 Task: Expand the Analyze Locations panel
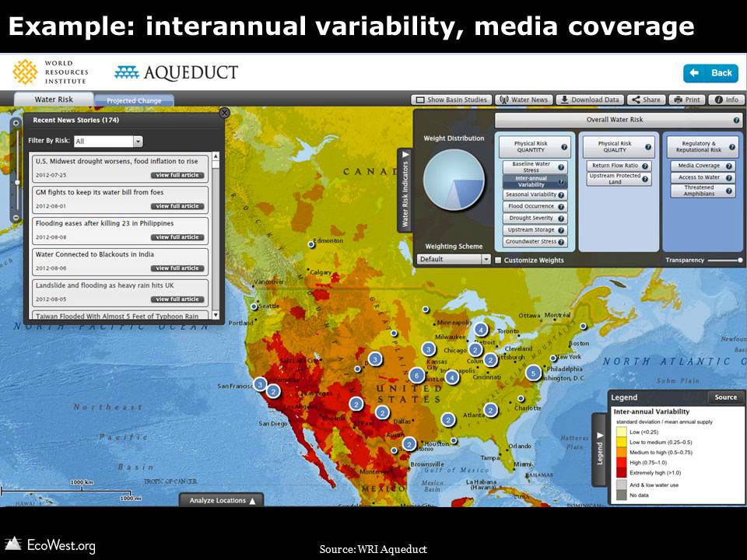click(222, 500)
